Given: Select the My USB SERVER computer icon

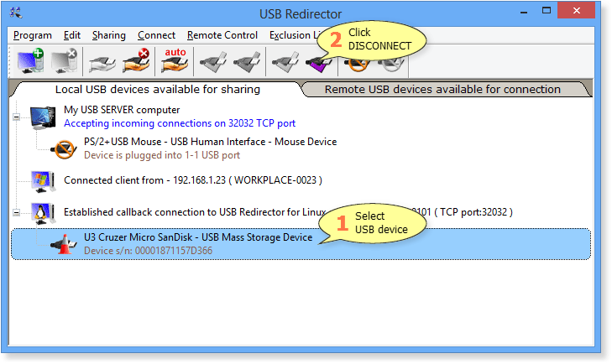Looking at the screenshot, I should pyautogui.click(x=43, y=117).
